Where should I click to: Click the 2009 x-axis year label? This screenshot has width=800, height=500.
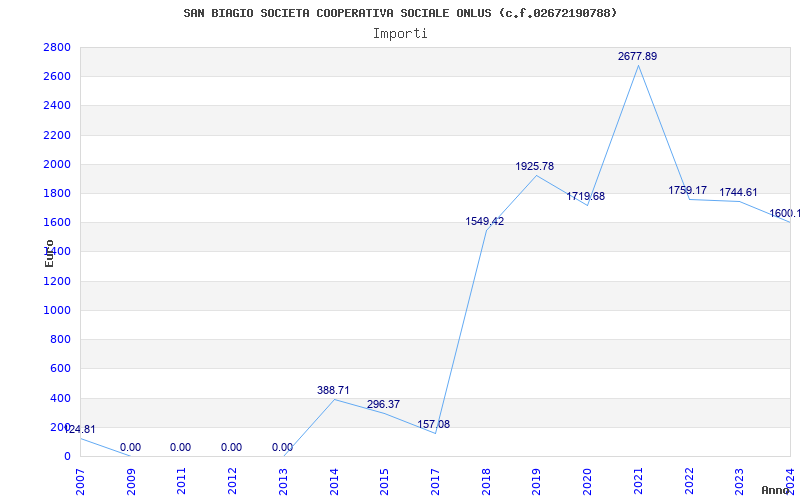pyautogui.click(x=131, y=482)
